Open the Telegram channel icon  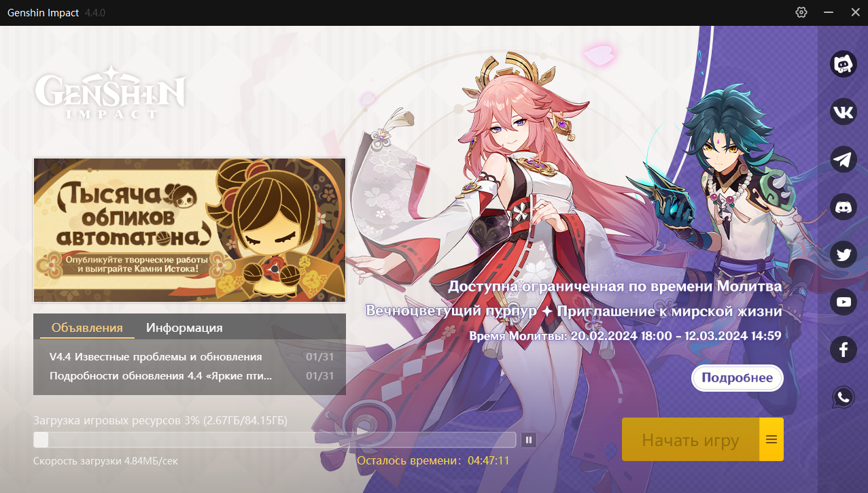click(x=844, y=159)
